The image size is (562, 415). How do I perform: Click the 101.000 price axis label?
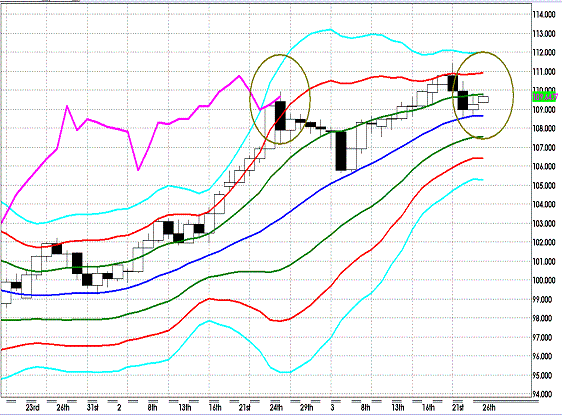pos(544,261)
